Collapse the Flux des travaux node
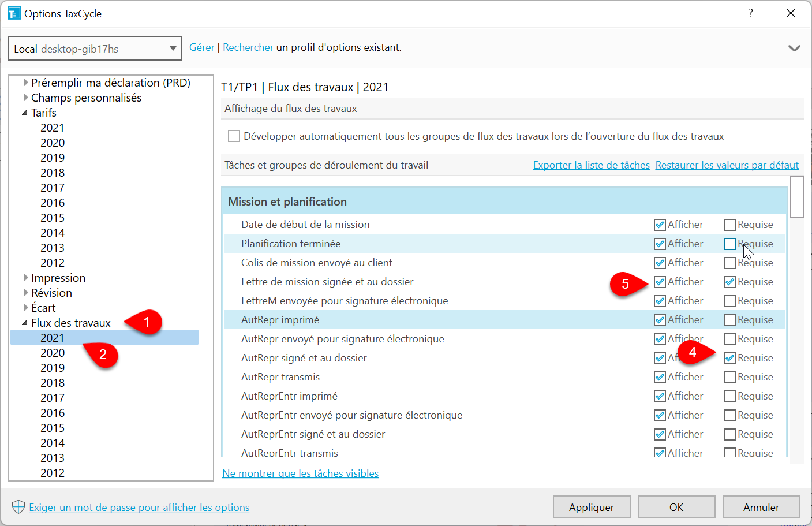 [25, 323]
